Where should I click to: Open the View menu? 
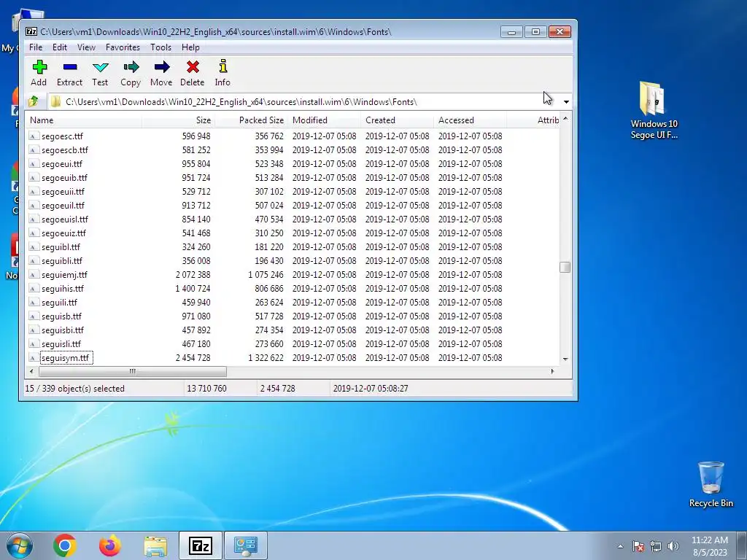point(86,47)
